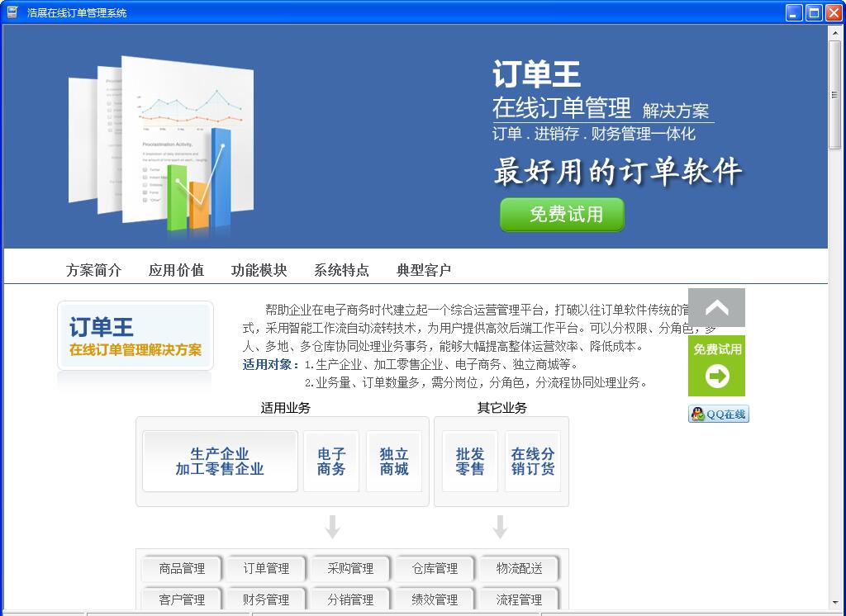Click the 订单王 banner heading
Image resolution: width=846 pixels, height=616 pixels.
click(536, 73)
